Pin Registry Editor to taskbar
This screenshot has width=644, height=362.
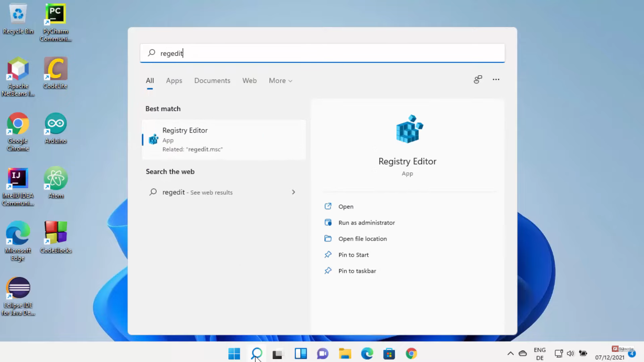357,271
